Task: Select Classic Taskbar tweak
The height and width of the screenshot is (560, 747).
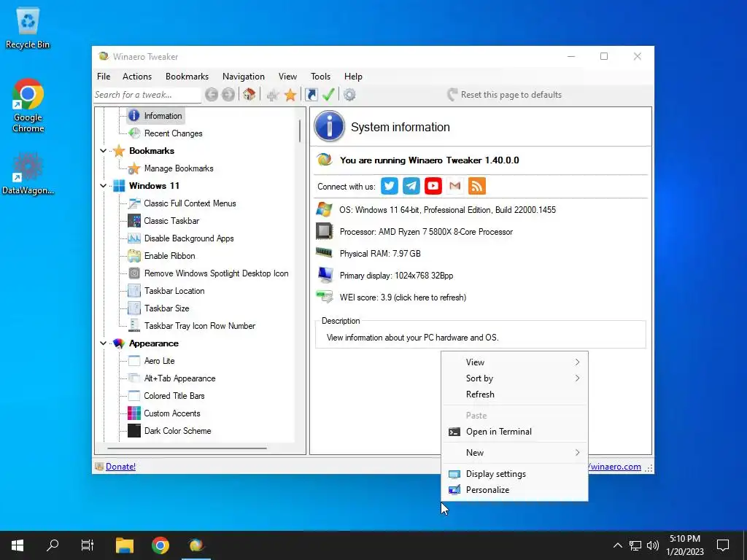Action: click(171, 221)
